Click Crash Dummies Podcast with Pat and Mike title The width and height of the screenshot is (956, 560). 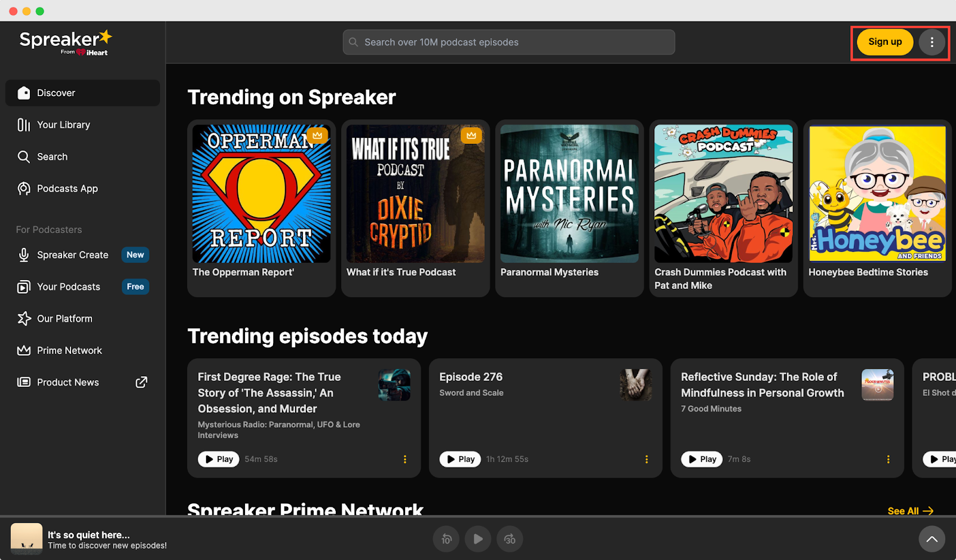(x=720, y=279)
